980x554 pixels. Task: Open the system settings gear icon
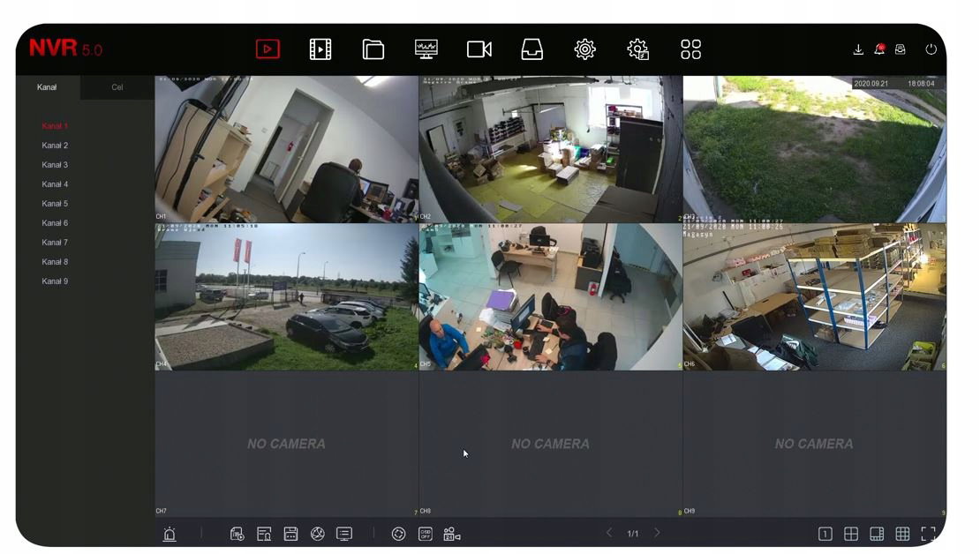pos(585,49)
